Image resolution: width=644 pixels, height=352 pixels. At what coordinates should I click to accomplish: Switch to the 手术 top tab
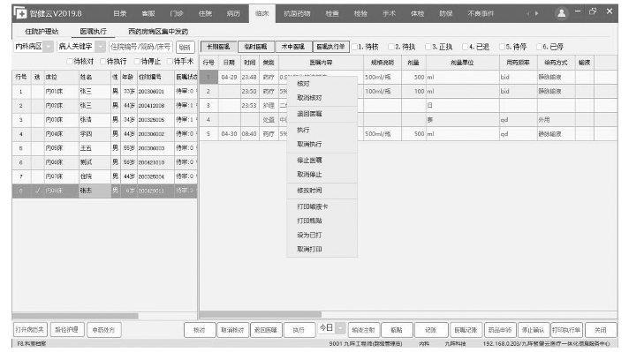click(389, 13)
